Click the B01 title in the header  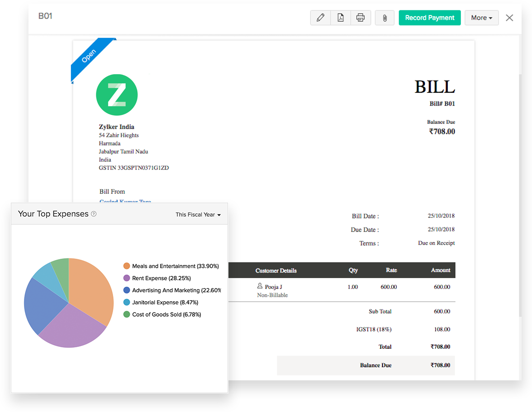click(x=45, y=15)
